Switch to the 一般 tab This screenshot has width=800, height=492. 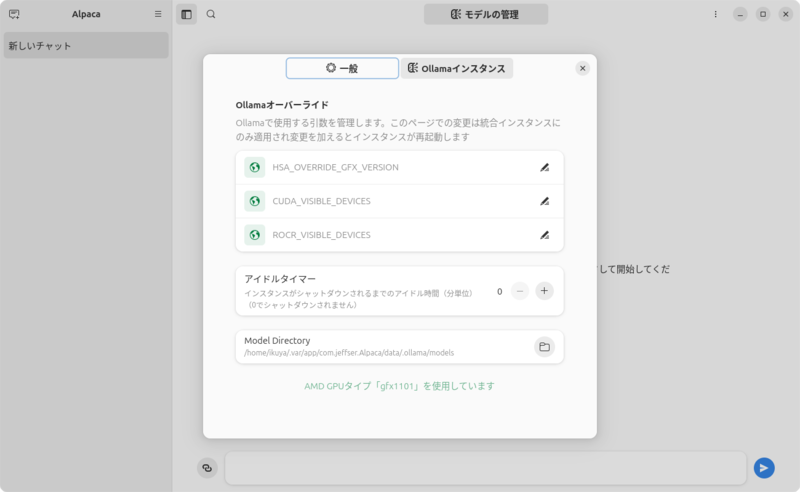pyautogui.click(x=342, y=68)
